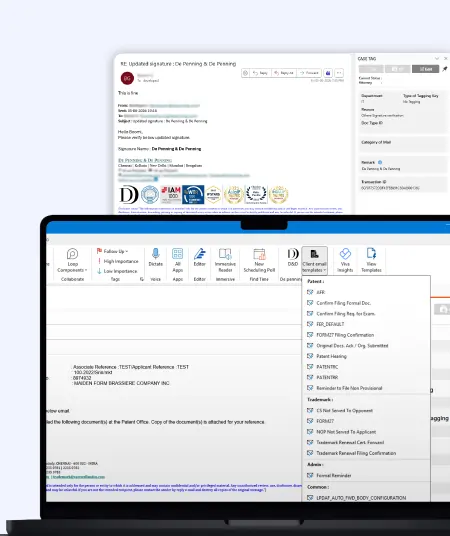This screenshot has height=536, width=450.
Task: Collapse the Case Tag pane chevron
Action: point(437,59)
